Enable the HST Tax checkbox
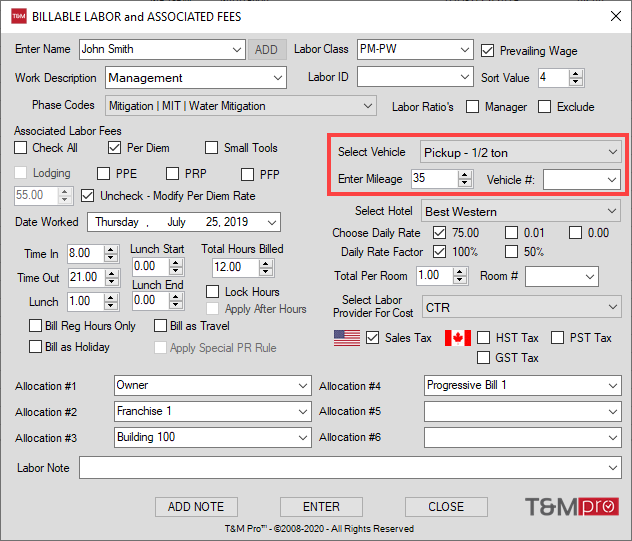The width and height of the screenshot is (632, 541). [x=484, y=338]
